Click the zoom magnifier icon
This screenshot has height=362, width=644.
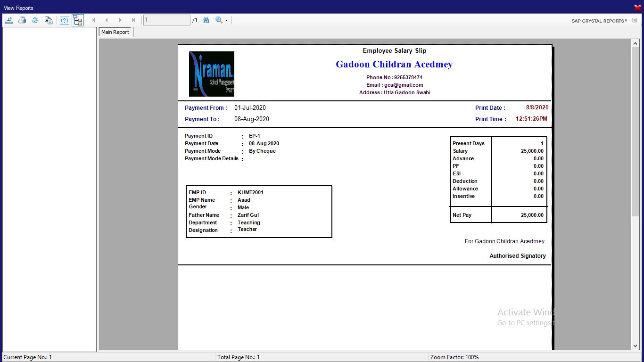[x=219, y=20]
